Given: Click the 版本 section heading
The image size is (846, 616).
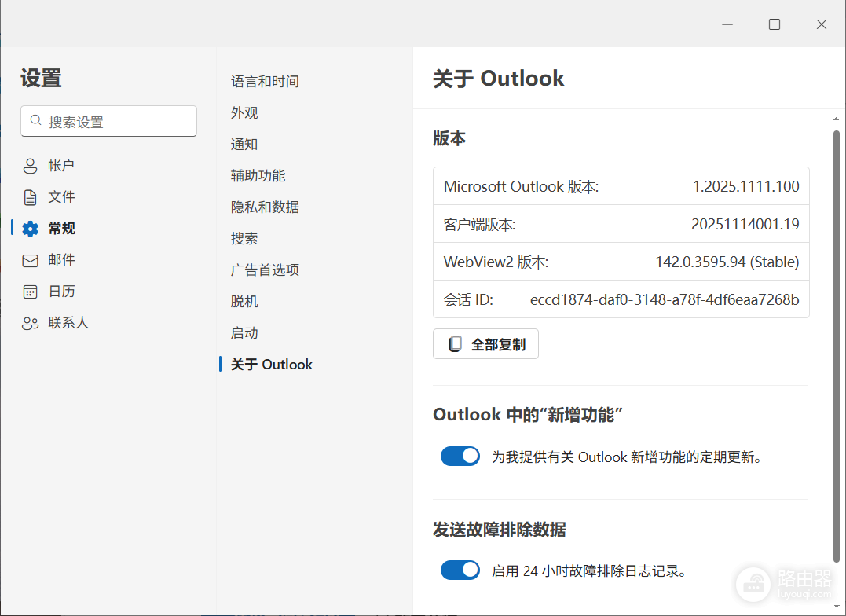Looking at the screenshot, I should pyautogui.click(x=449, y=138).
